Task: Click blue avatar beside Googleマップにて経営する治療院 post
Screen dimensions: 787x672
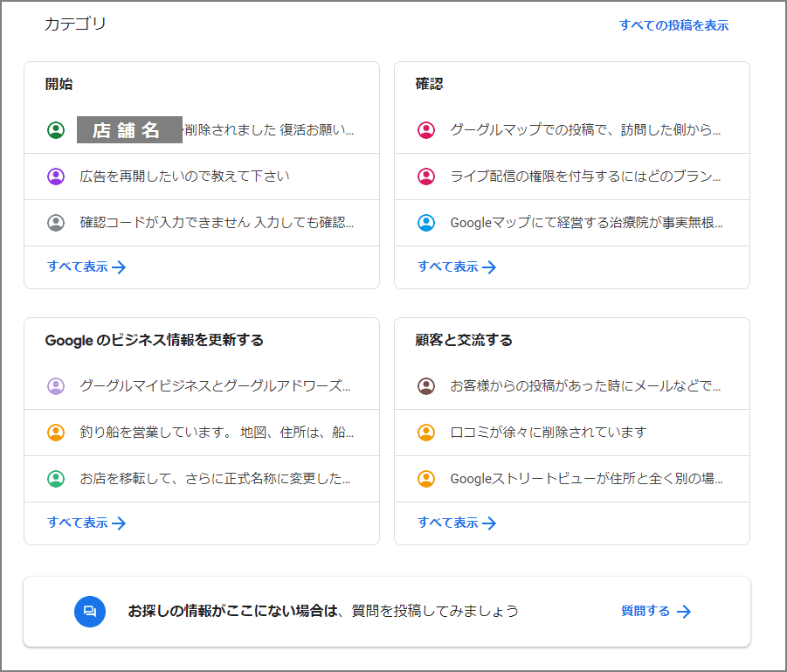Action: pos(426,223)
